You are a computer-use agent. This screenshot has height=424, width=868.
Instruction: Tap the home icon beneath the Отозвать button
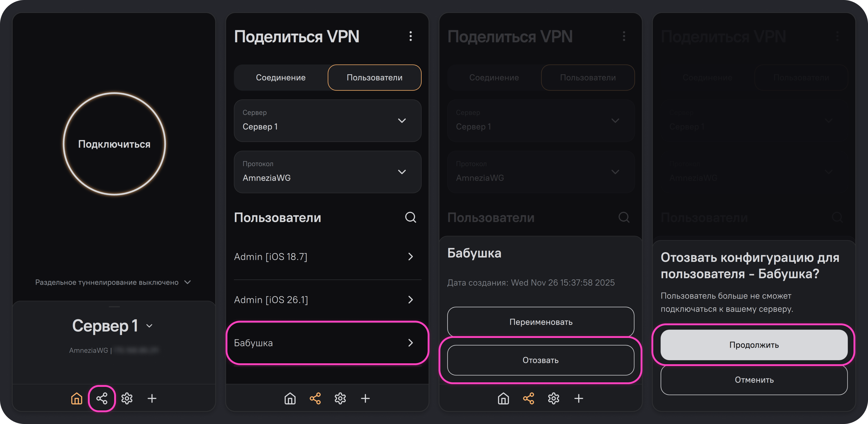[x=503, y=398]
